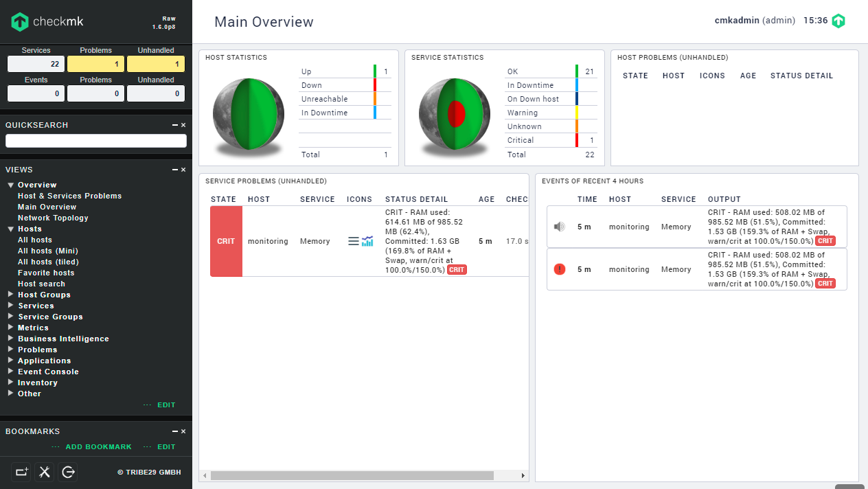The height and width of the screenshot is (489, 868).
Task: Click the logout icon in sidebar footer
Action: click(x=68, y=472)
